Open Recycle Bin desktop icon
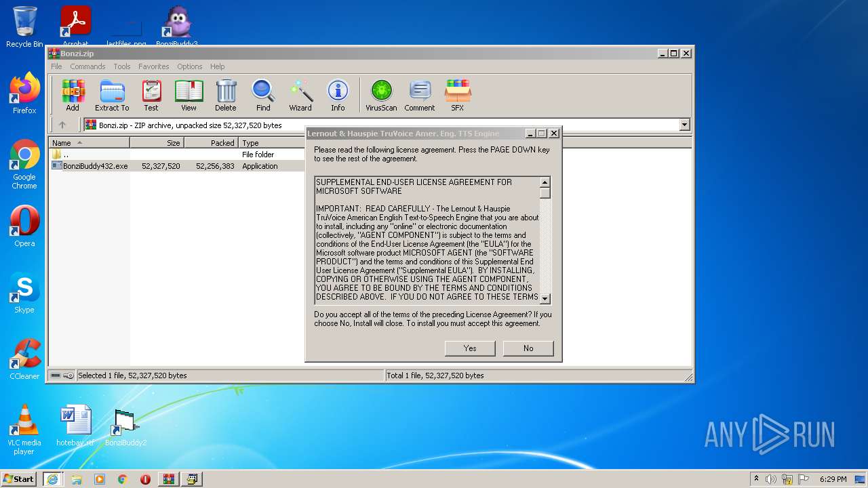The image size is (868, 488). [x=24, y=27]
